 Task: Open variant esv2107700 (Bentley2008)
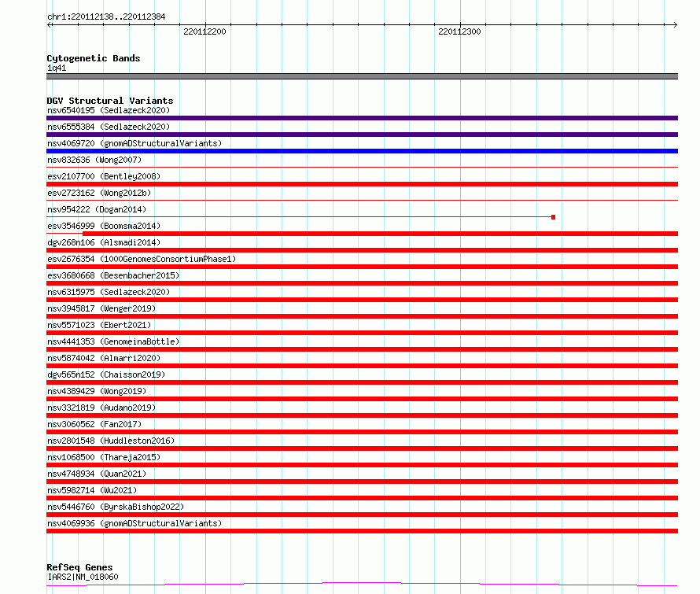[x=104, y=176]
